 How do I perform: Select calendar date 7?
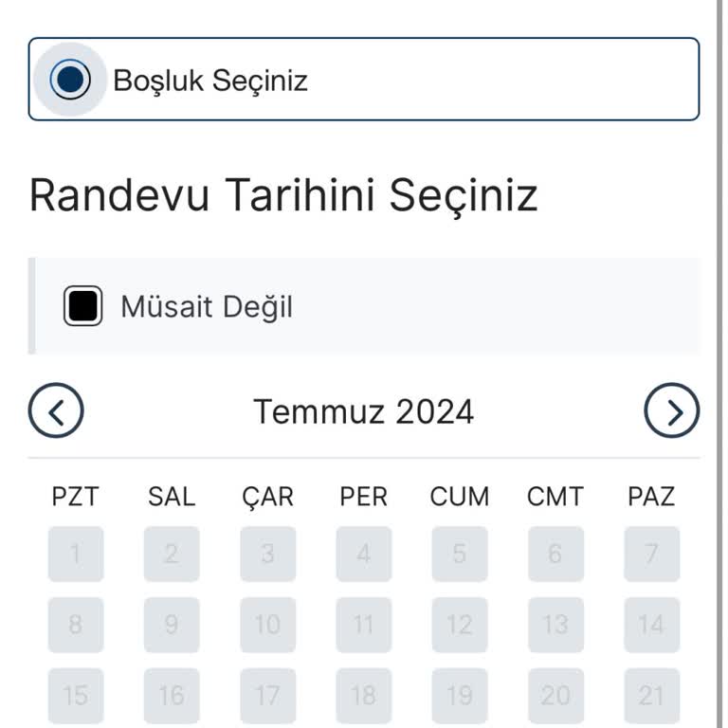[x=651, y=554]
